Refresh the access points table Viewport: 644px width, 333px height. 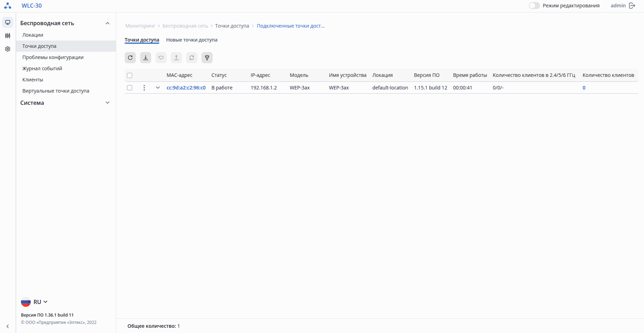(130, 58)
